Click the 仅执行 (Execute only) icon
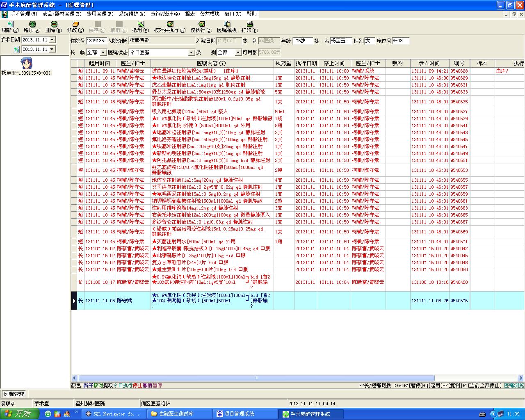The image size is (525, 420). click(202, 24)
